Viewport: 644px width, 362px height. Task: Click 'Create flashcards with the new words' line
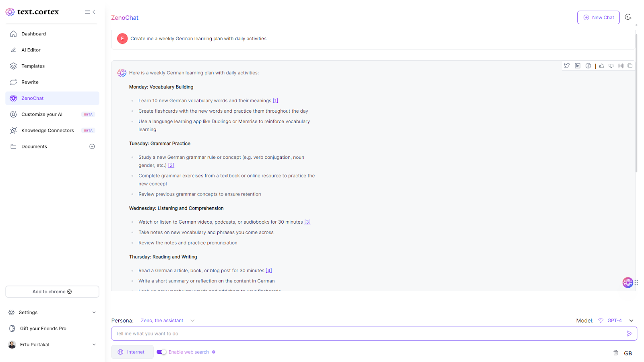coord(223,111)
